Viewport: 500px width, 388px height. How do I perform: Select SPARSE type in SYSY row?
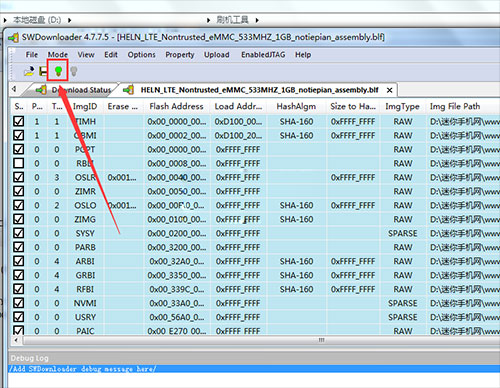[403, 233]
